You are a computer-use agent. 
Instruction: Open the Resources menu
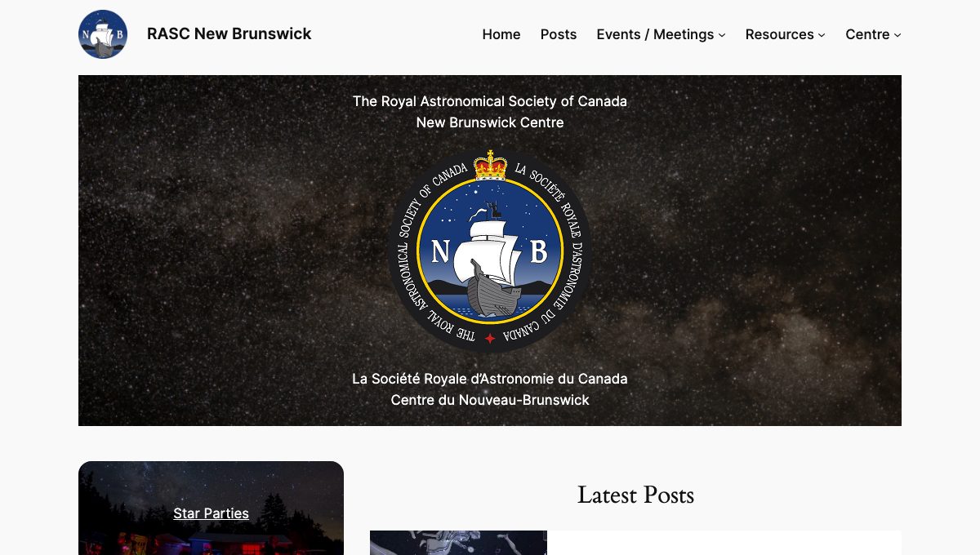[x=780, y=34]
